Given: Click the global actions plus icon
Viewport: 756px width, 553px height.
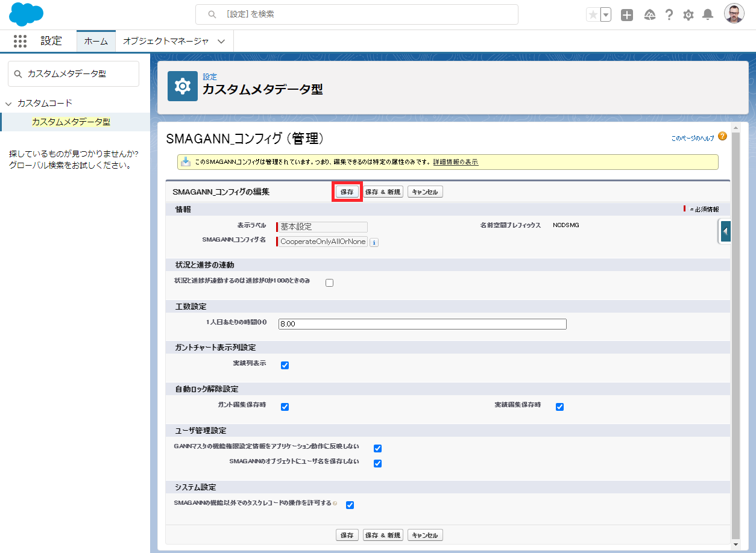Looking at the screenshot, I should 627,15.
